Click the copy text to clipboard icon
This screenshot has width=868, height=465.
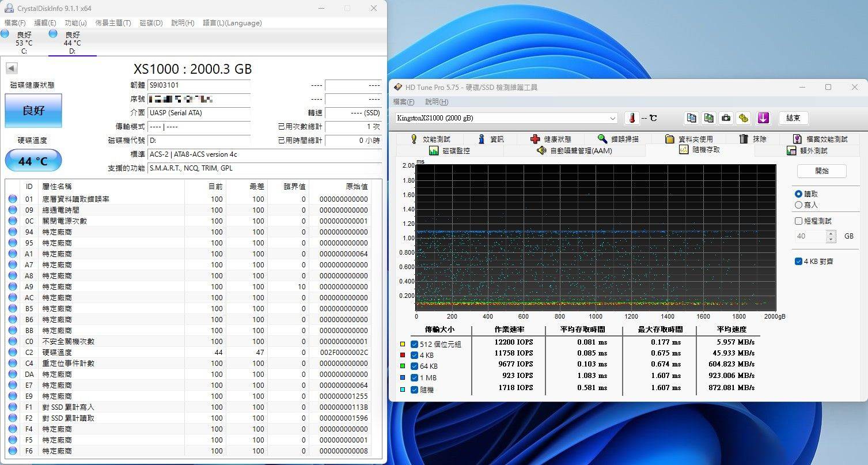point(691,118)
